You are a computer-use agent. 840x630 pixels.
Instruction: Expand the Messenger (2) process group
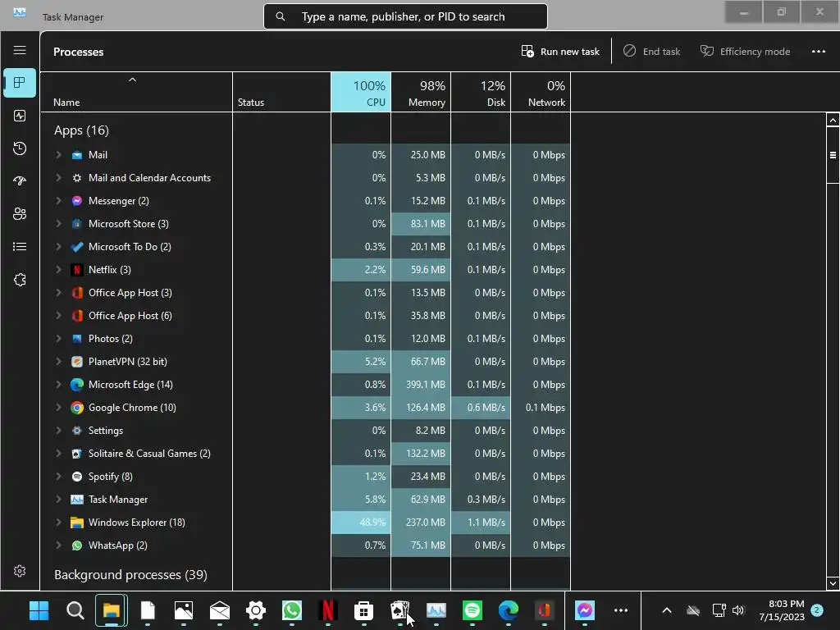(x=58, y=201)
